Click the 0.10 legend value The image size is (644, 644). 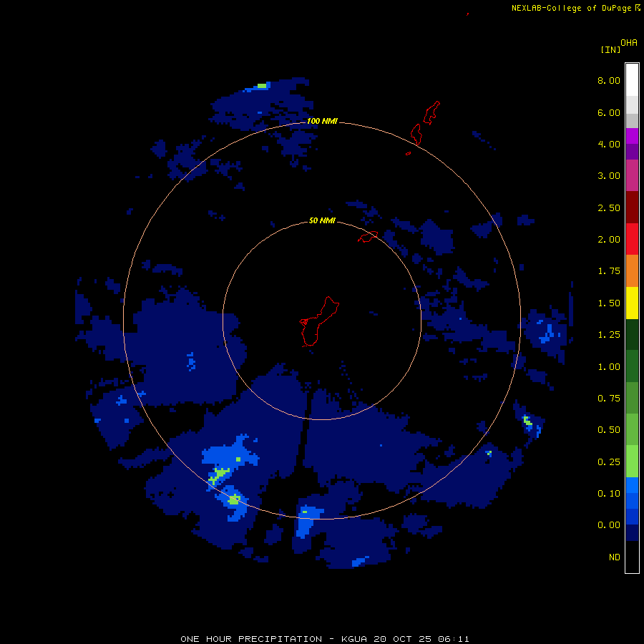pyautogui.click(x=609, y=494)
